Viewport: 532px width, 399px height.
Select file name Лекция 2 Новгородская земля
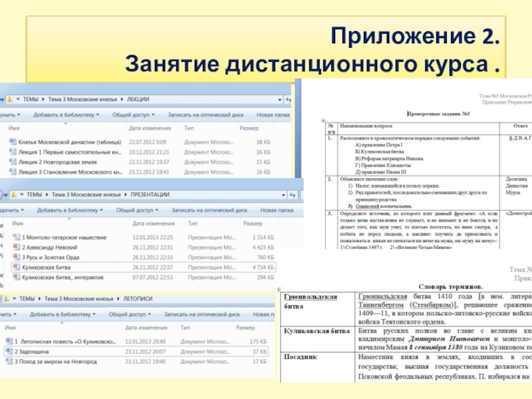tap(58, 162)
